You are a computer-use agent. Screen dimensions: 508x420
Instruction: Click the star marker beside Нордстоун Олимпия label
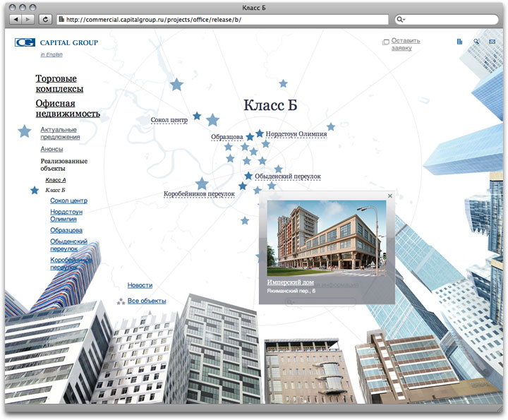260,133
